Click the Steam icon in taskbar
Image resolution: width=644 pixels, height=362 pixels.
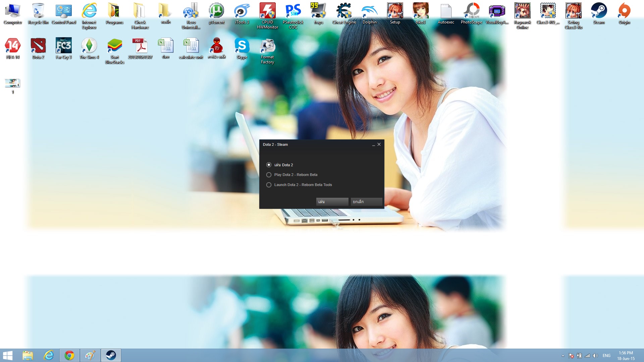(x=111, y=355)
